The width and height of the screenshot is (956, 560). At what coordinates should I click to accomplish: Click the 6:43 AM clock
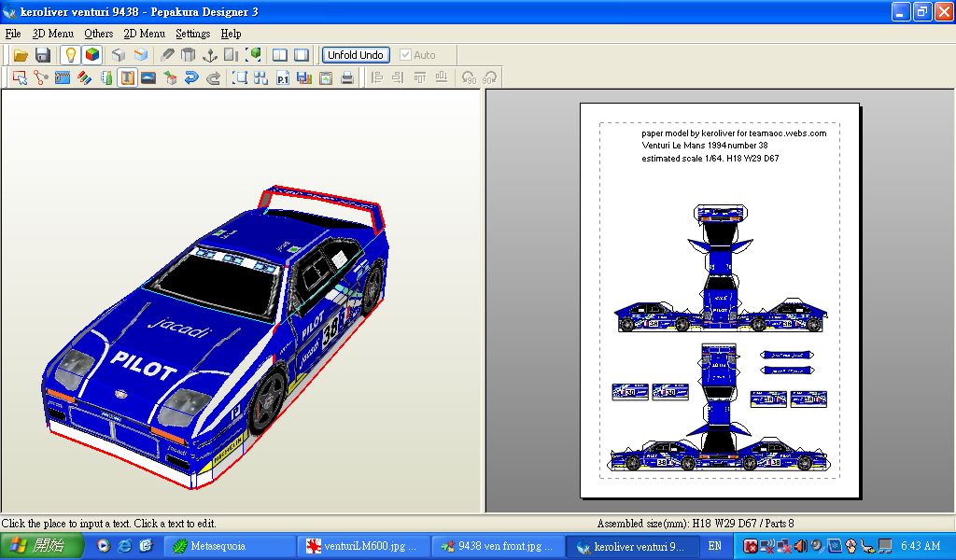pyautogui.click(x=921, y=546)
